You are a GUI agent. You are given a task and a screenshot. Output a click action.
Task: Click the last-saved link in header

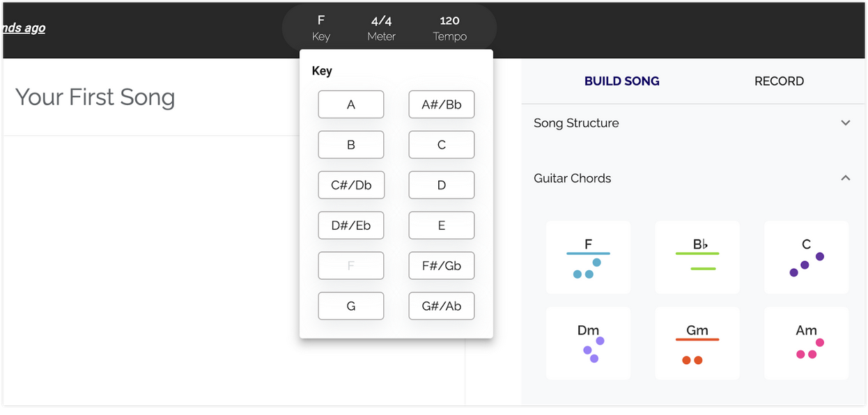24,28
